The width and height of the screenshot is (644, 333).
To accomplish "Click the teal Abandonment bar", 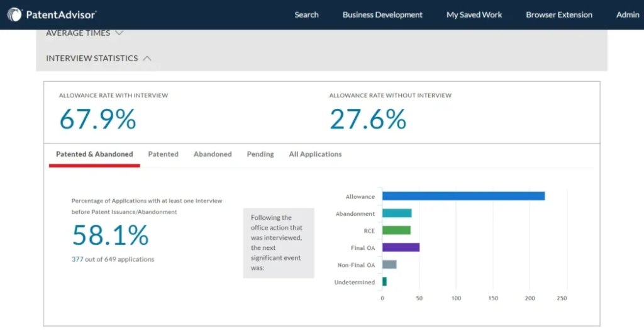I will point(397,213).
